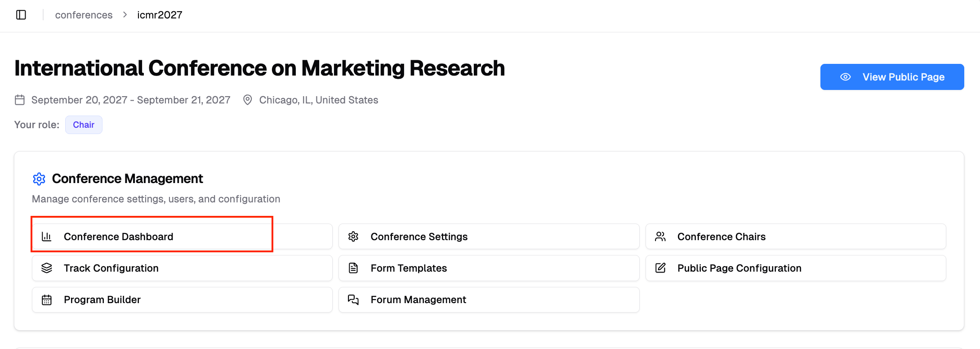The image size is (980, 349).
Task: Click the people icon beside Conference Chairs
Action: click(660, 237)
